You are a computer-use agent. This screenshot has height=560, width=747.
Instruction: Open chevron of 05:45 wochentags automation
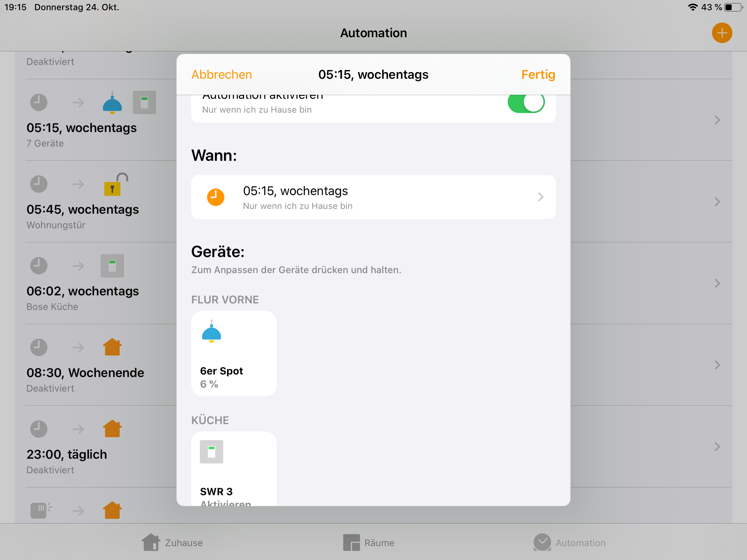[x=717, y=202]
